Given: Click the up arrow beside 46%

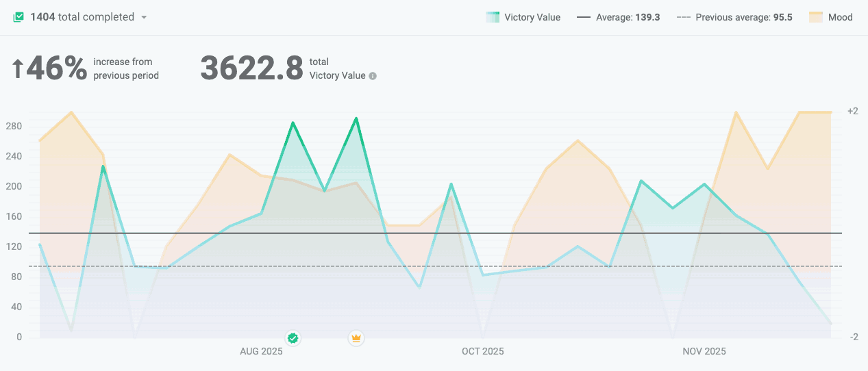Looking at the screenshot, I should click(x=18, y=68).
